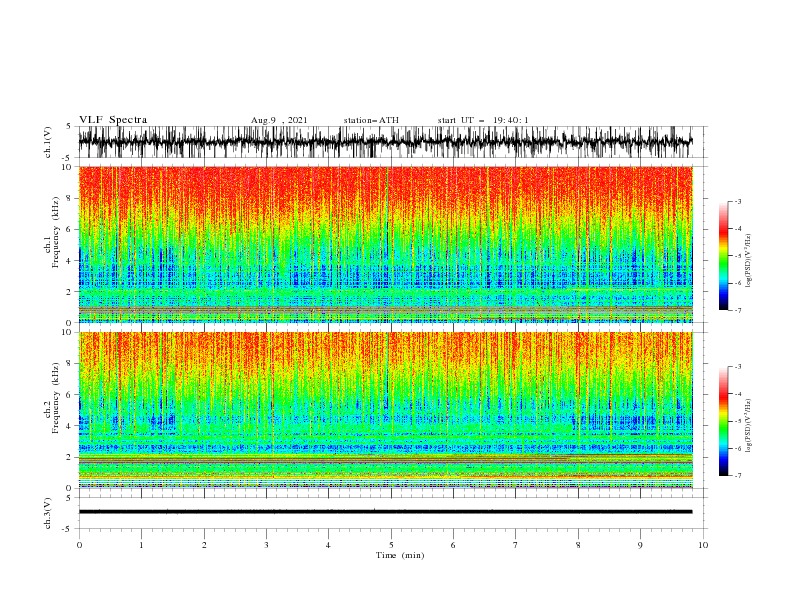Click the 'station=ATH' label

371,120
